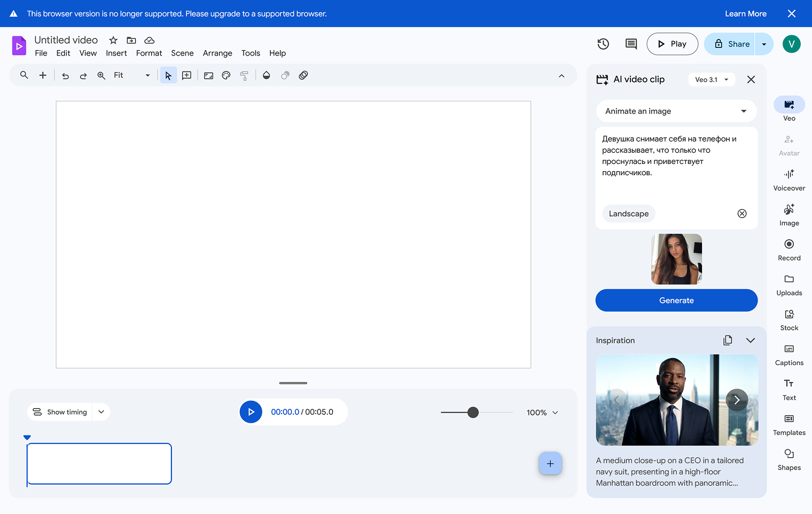The height and width of the screenshot is (514, 812).
Task: Click the insert text box tool
Action: (x=186, y=75)
